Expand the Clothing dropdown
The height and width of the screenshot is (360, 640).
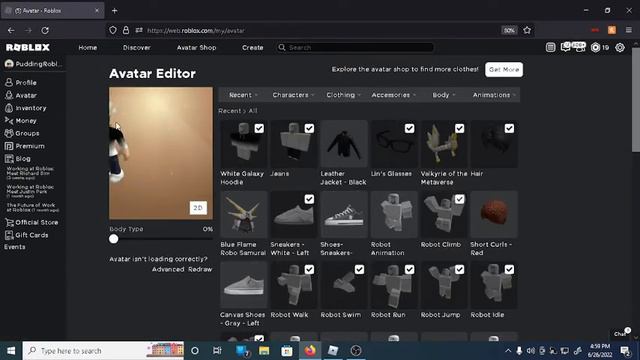point(343,95)
